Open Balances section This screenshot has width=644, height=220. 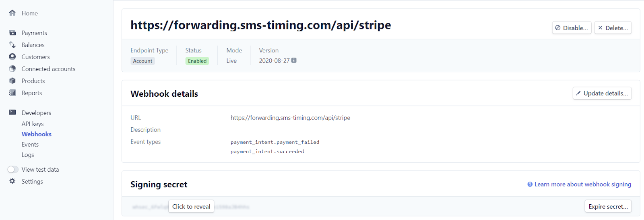click(x=33, y=45)
